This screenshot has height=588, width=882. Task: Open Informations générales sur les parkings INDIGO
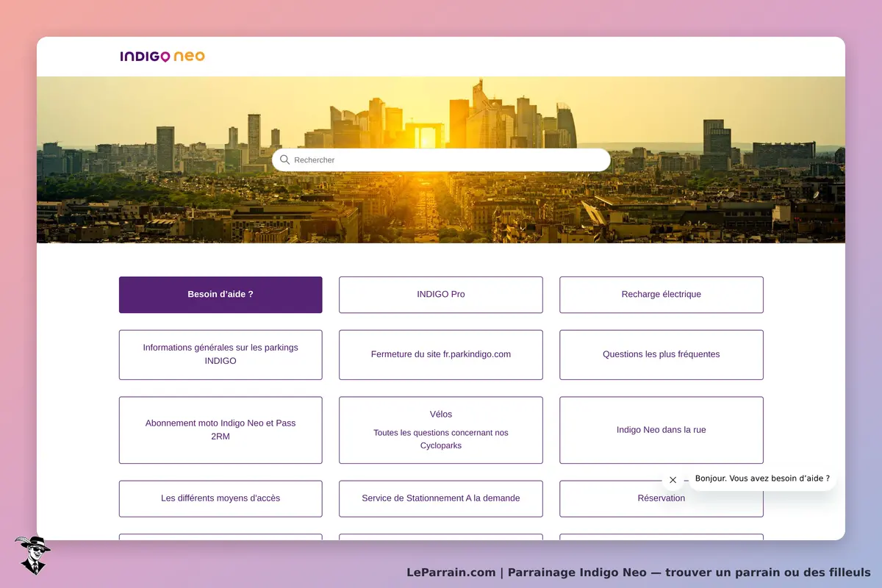coord(220,355)
